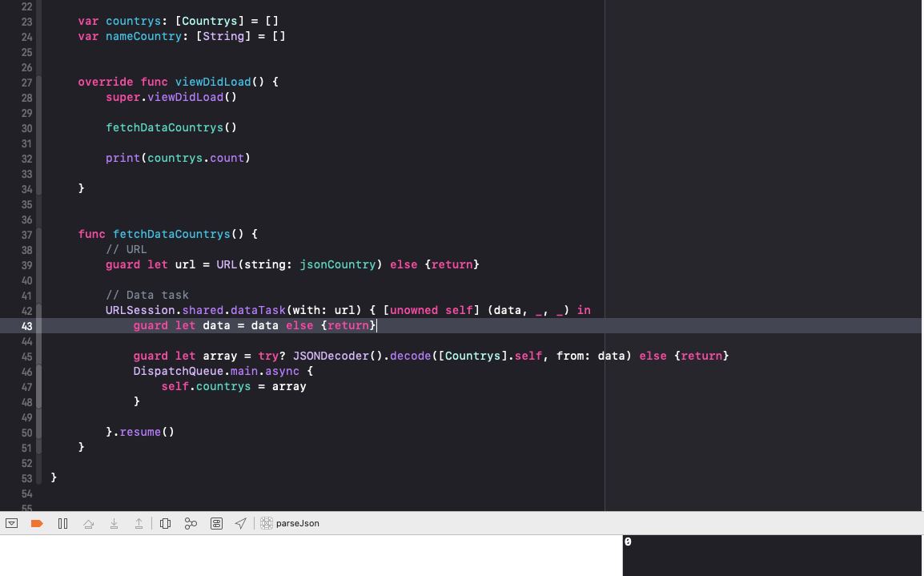The width and height of the screenshot is (924, 576).
Task: Open the Environment Overrides icon
Action: 216,523
